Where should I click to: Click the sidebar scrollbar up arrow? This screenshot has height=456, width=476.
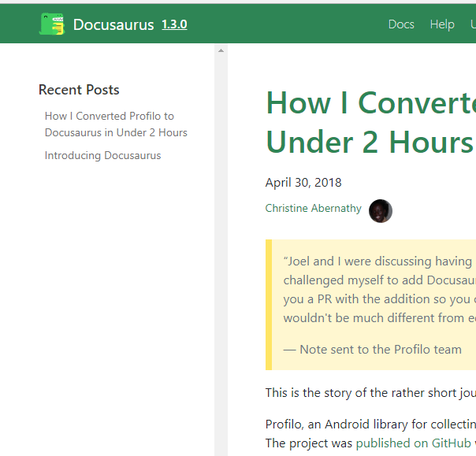(221, 50)
